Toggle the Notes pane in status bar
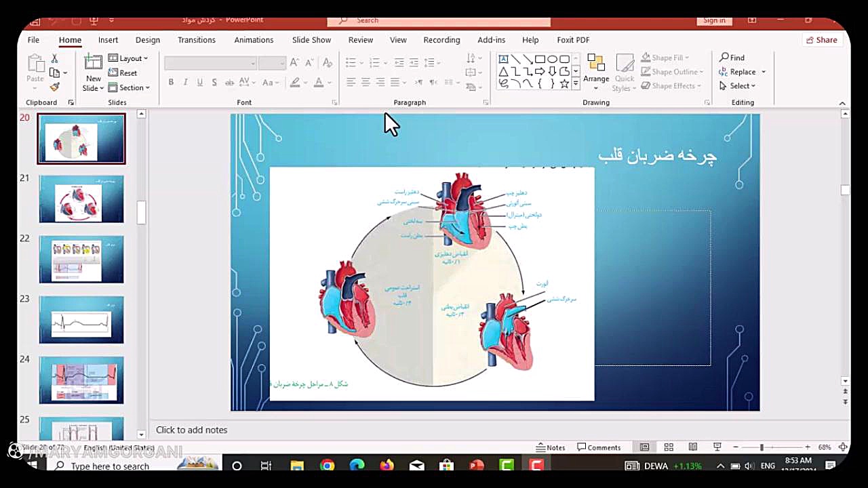The height and width of the screenshot is (488, 868). coord(551,447)
